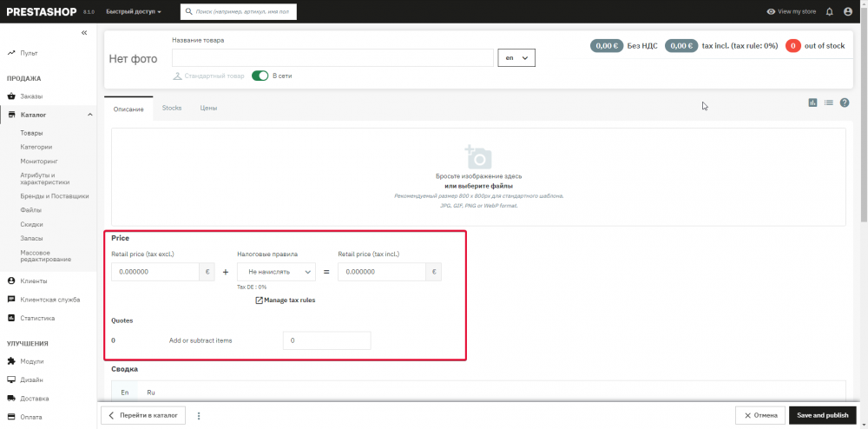Open Файлы in the catalog menu
868x429 pixels.
click(31, 210)
